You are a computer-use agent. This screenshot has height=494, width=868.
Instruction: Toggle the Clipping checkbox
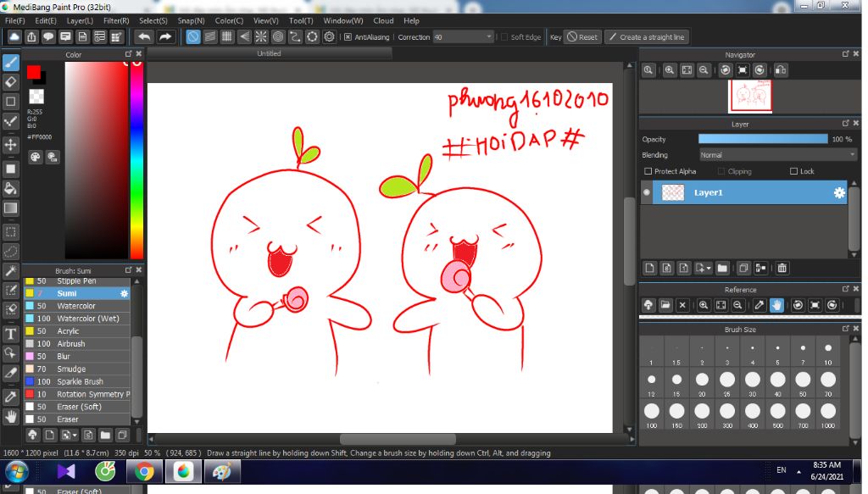pyautogui.click(x=721, y=171)
